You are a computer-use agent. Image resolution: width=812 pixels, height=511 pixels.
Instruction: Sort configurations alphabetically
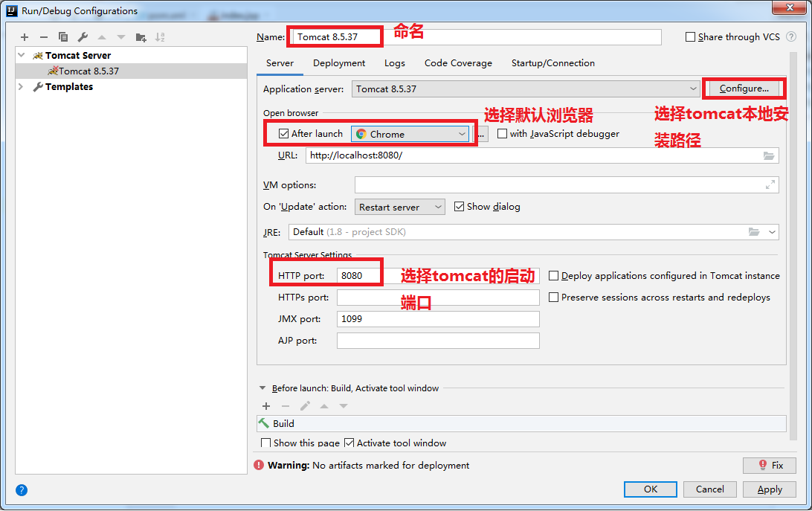[x=160, y=36]
